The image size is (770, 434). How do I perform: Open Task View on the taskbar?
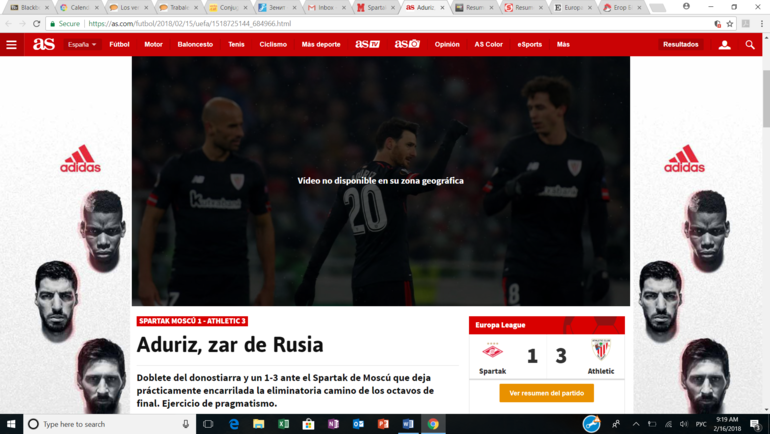click(208, 424)
